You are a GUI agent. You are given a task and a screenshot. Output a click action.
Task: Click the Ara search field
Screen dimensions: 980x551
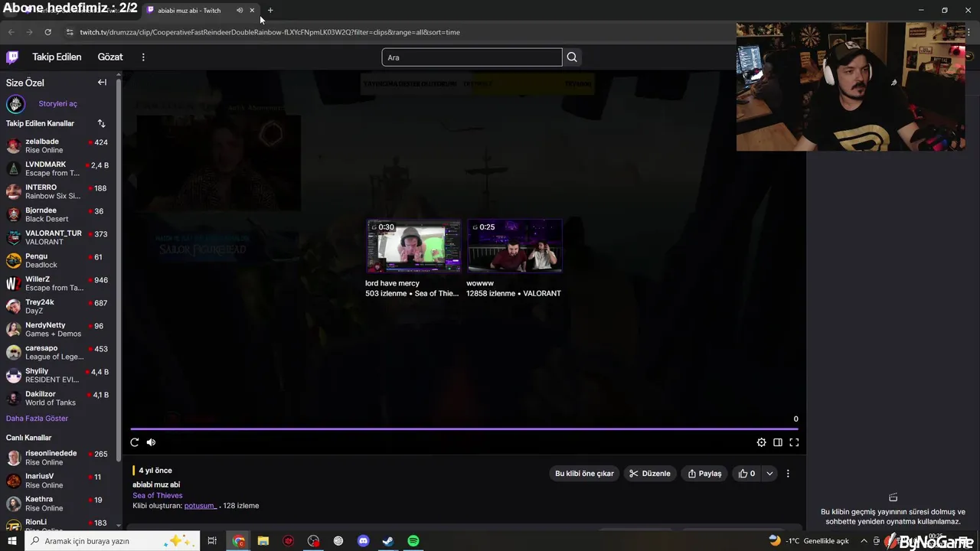click(472, 57)
